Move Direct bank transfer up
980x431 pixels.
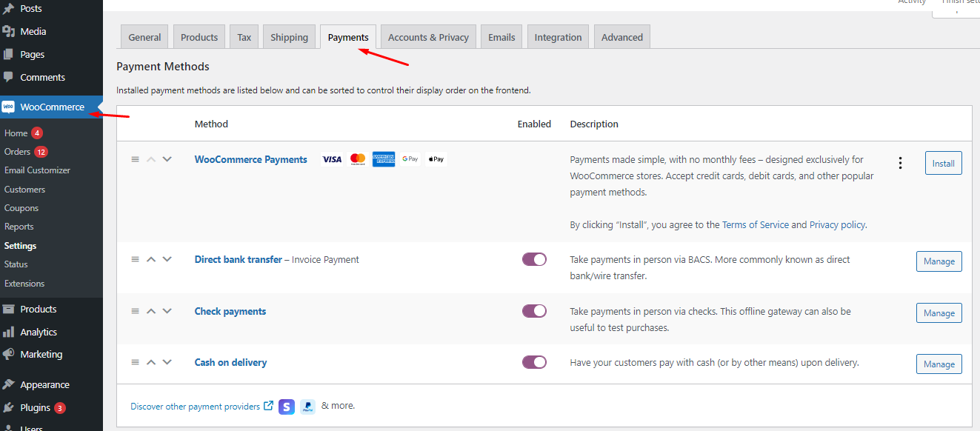coord(151,259)
